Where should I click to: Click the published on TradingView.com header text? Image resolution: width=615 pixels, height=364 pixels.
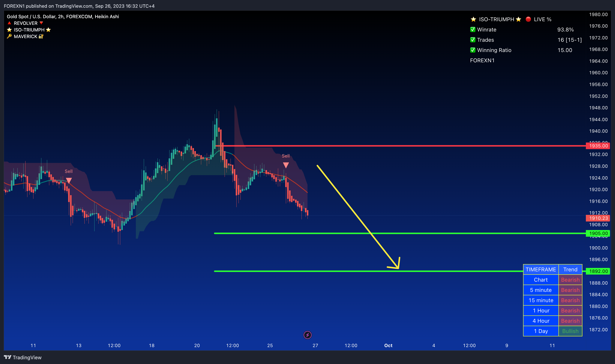point(79,6)
